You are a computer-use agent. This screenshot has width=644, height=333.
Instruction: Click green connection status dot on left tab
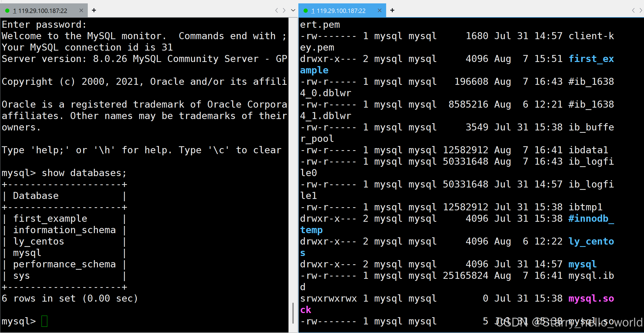pos(7,11)
